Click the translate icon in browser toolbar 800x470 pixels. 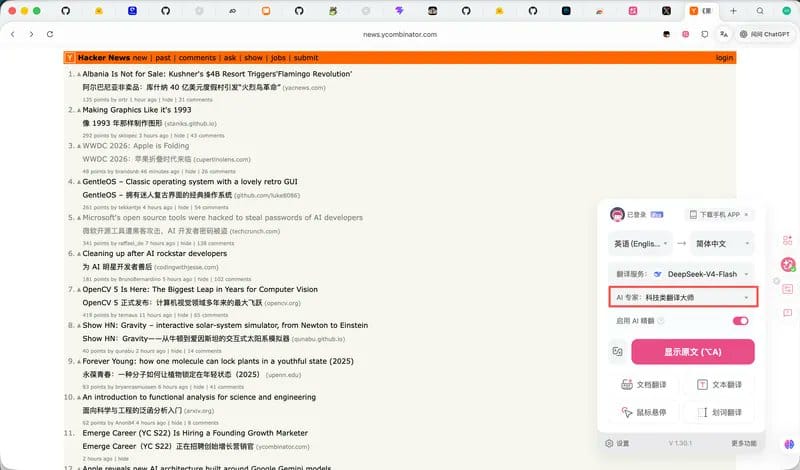[723, 34]
